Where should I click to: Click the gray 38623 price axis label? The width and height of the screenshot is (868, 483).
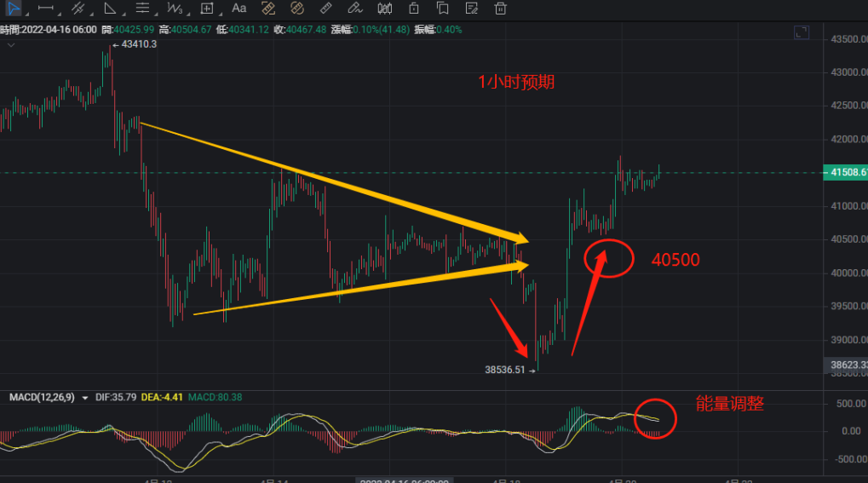click(846, 365)
